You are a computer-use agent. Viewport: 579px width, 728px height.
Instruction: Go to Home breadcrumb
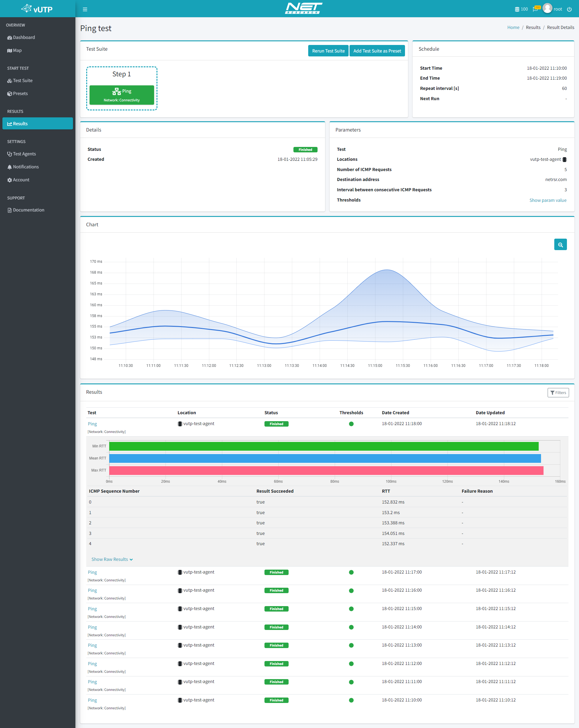coord(513,27)
